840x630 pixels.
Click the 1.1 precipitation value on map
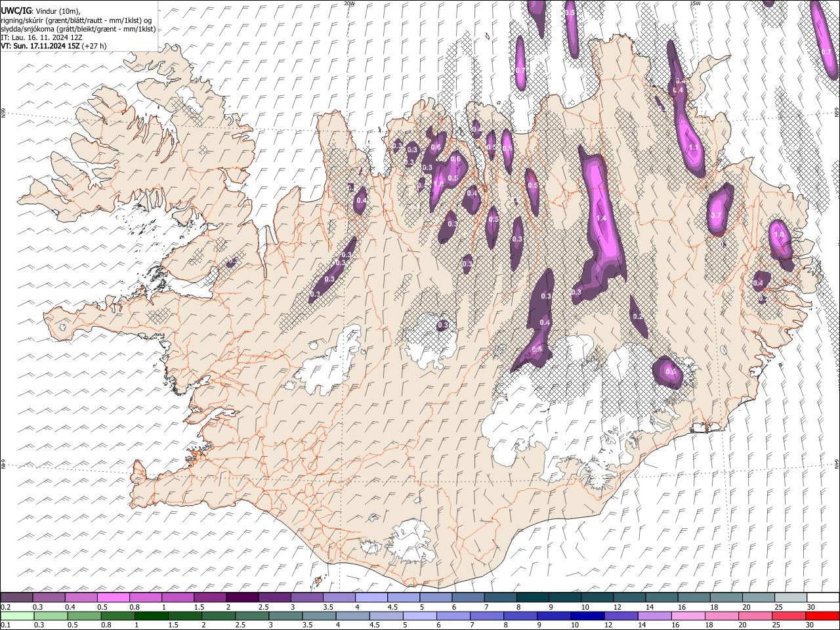(694, 148)
